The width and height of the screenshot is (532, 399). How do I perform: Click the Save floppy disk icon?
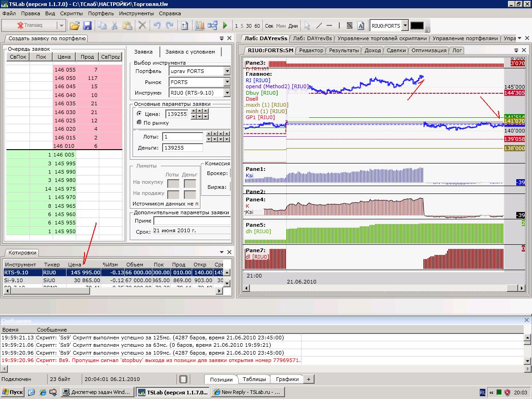(x=87, y=26)
